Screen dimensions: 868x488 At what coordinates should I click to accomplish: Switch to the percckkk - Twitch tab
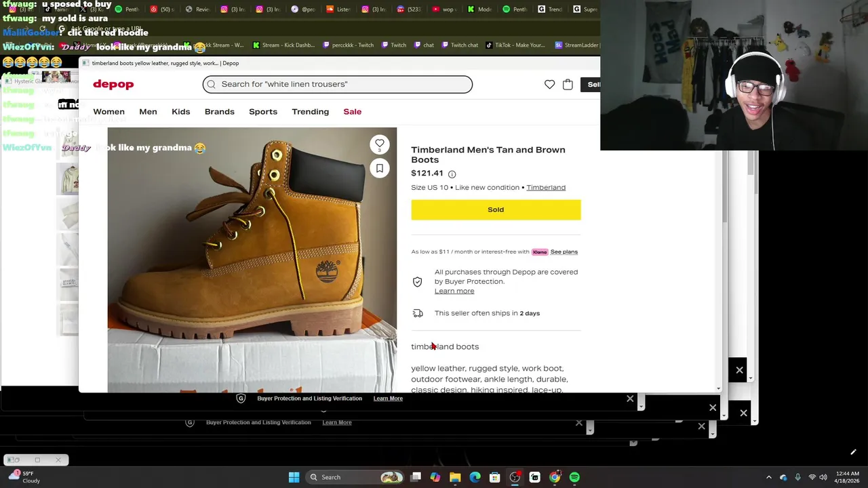pos(349,45)
